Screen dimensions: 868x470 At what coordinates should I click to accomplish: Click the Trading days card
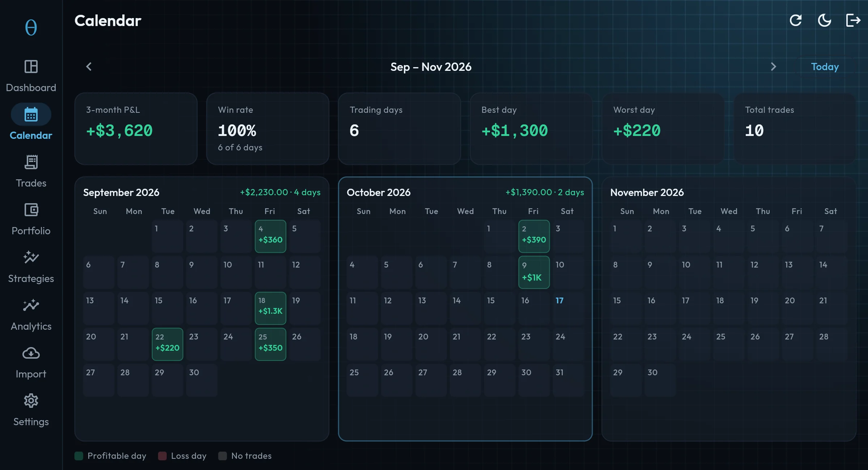(399, 129)
